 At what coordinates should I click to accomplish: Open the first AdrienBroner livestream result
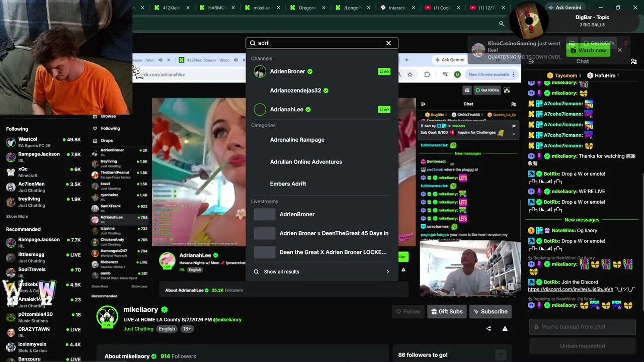322,214
